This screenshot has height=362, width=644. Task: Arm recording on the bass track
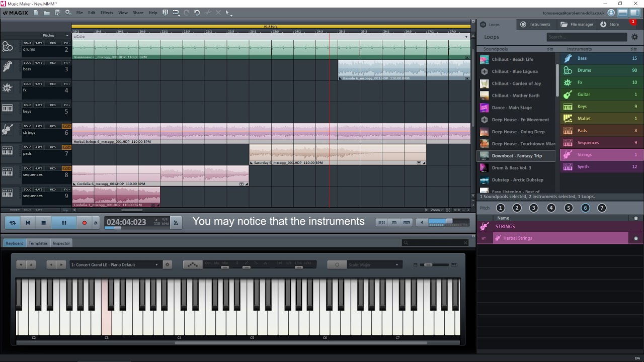click(x=53, y=63)
